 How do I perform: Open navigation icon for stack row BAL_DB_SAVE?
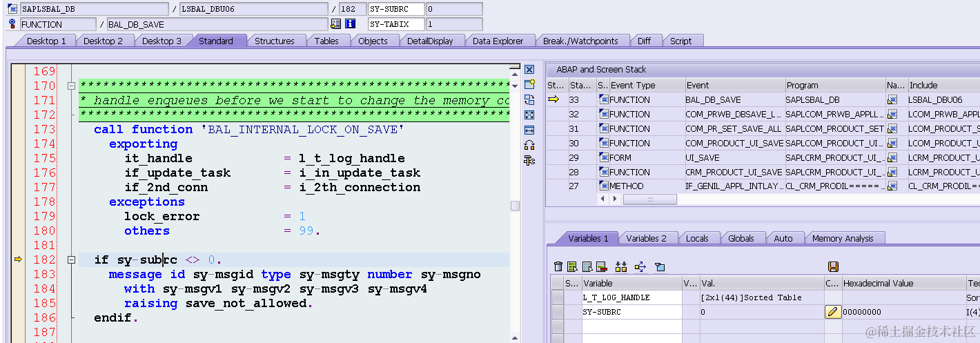tap(892, 99)
